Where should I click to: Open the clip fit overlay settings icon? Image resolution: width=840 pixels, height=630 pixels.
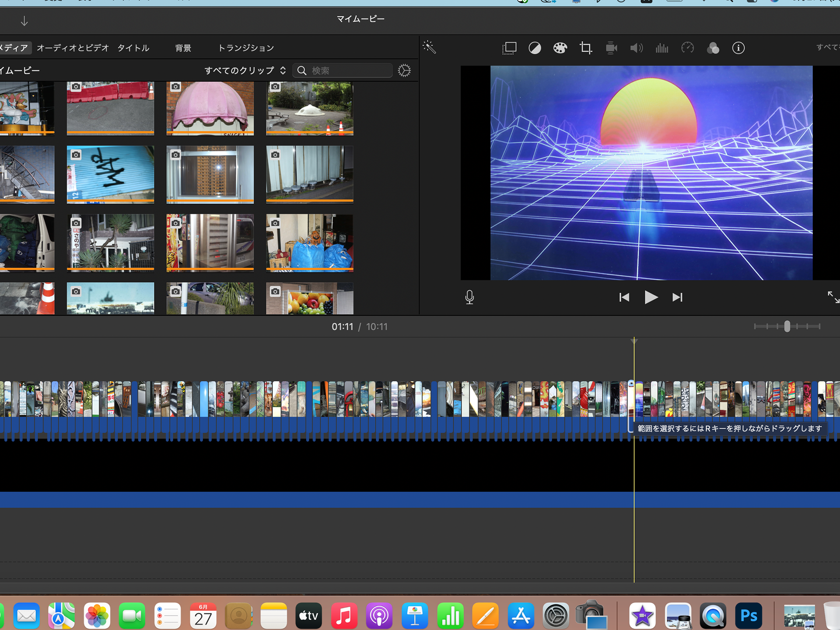[x=509, y=48]
